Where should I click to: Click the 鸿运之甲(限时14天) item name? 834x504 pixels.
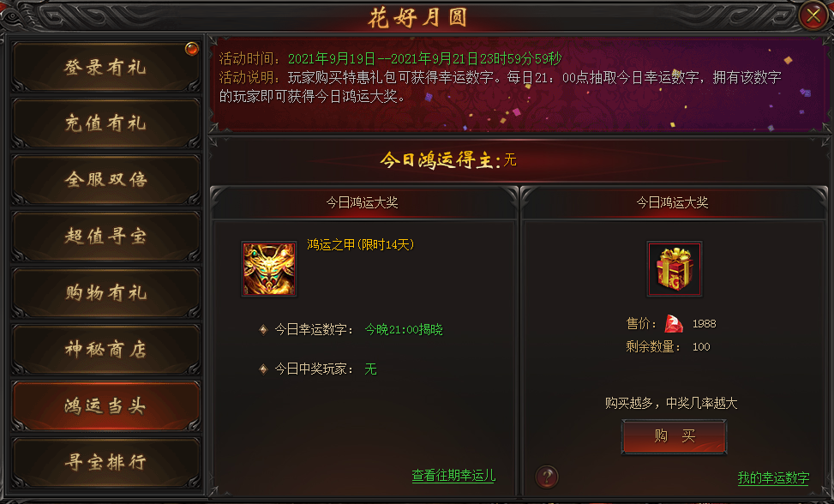361,244
